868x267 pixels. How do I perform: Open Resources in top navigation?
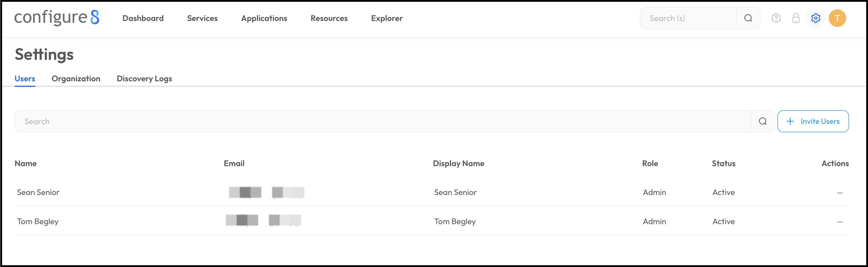click(x=329, y=18)
